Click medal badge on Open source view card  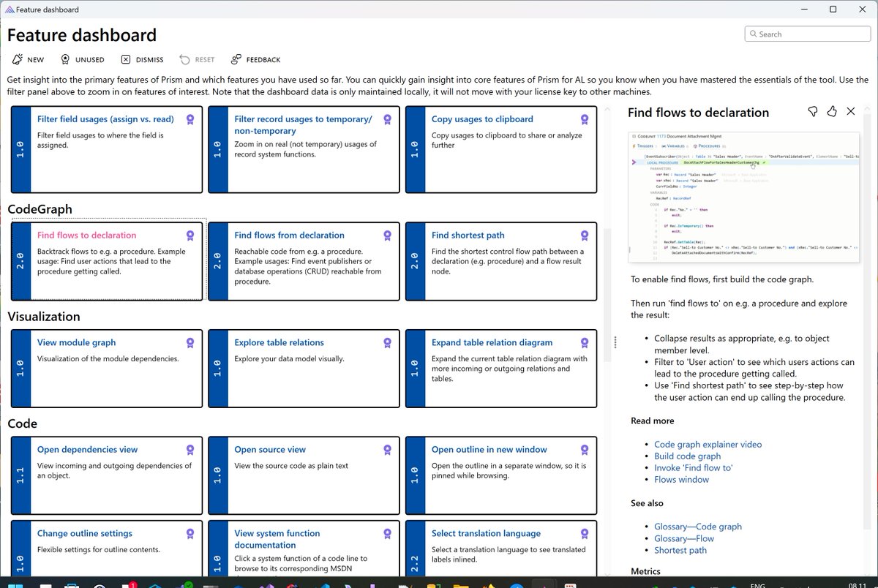point(387,450)
